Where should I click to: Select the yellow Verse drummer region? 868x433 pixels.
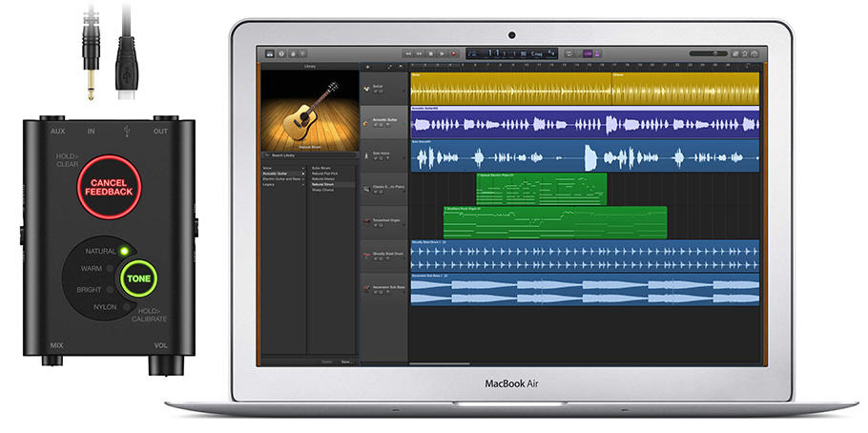tap(511, 89)
